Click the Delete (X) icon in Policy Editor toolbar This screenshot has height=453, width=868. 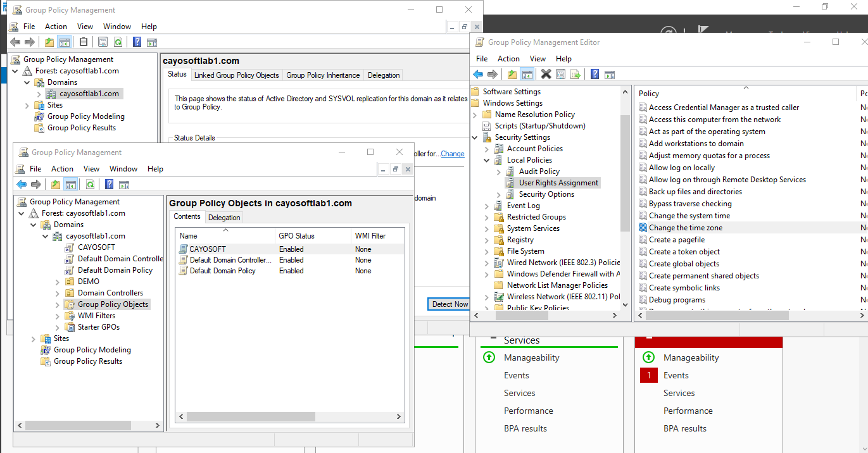[x=546, y=74]
